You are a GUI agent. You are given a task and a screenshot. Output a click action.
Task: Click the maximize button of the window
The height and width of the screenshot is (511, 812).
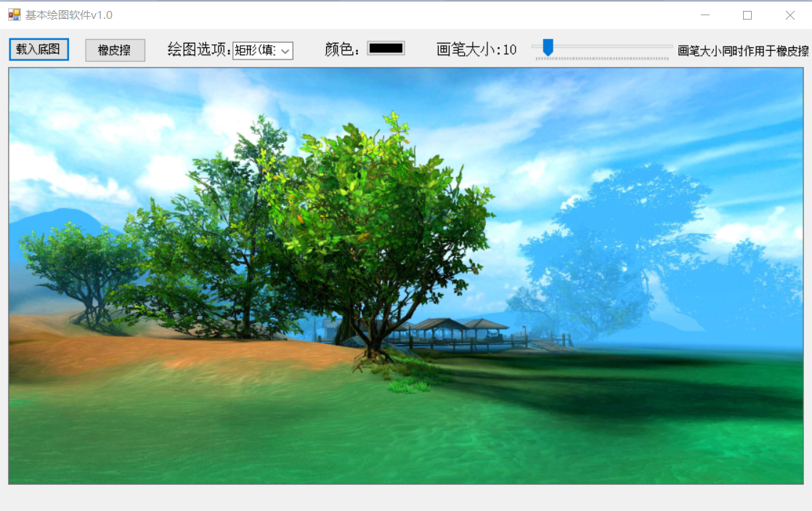click(746, 15)
